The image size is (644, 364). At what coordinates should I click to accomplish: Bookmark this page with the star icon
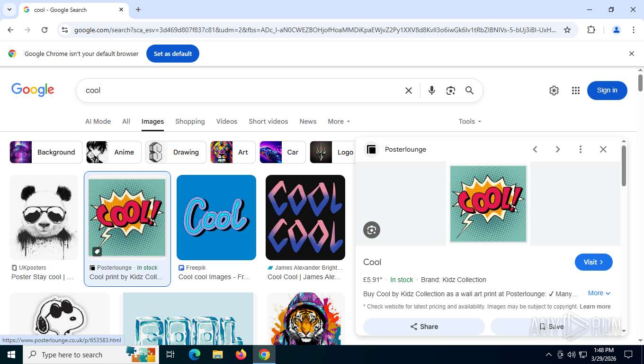pos(567,30)
